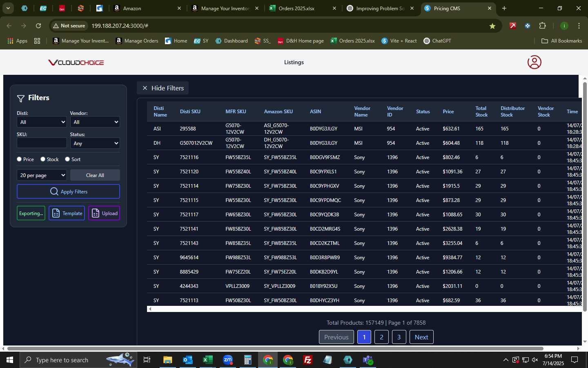Go to page 2 of listings

coord(381,337)
